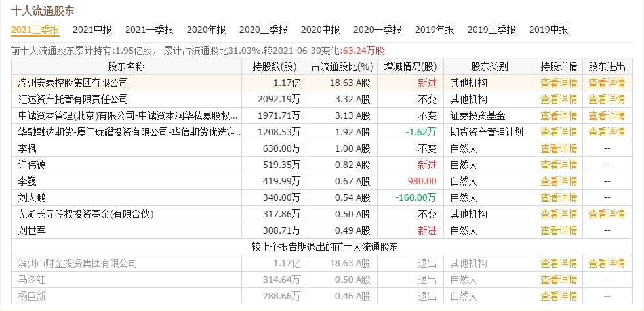Open 持股详情 link for 马冬红
The image size is (644, 311).
click(559, 280)
